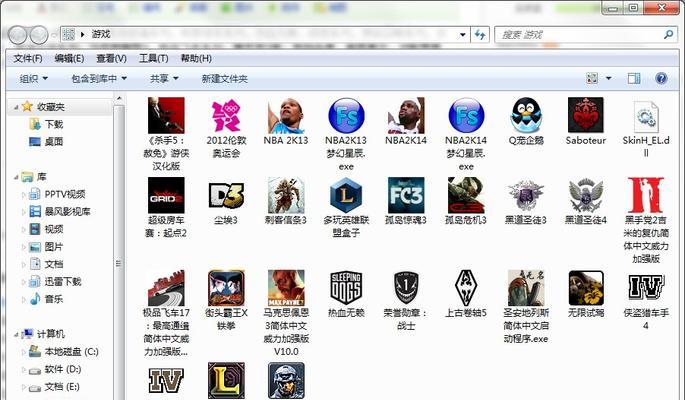Select 荣誉勋章:战士 game icon
This screenshot has width=685, height=400.
[406, 288]
